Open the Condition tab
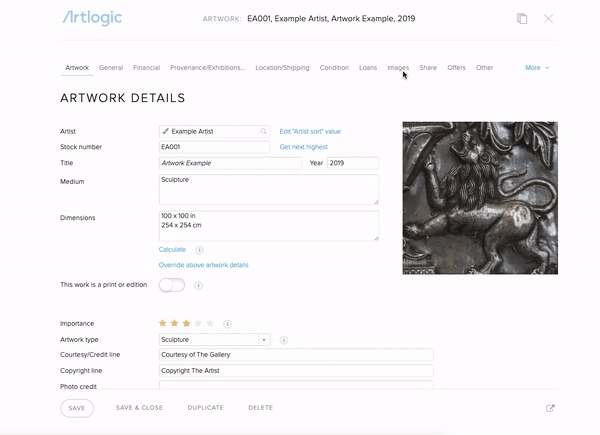The image size is (600, 435). (334, 68)
